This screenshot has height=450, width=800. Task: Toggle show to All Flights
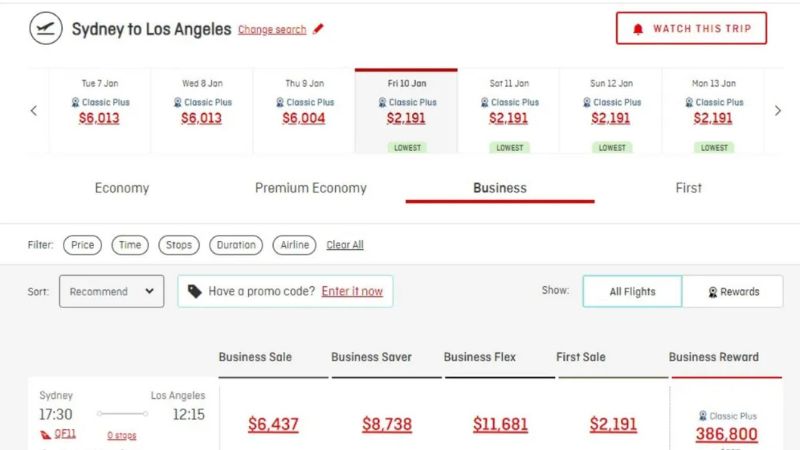coord(632,292)
